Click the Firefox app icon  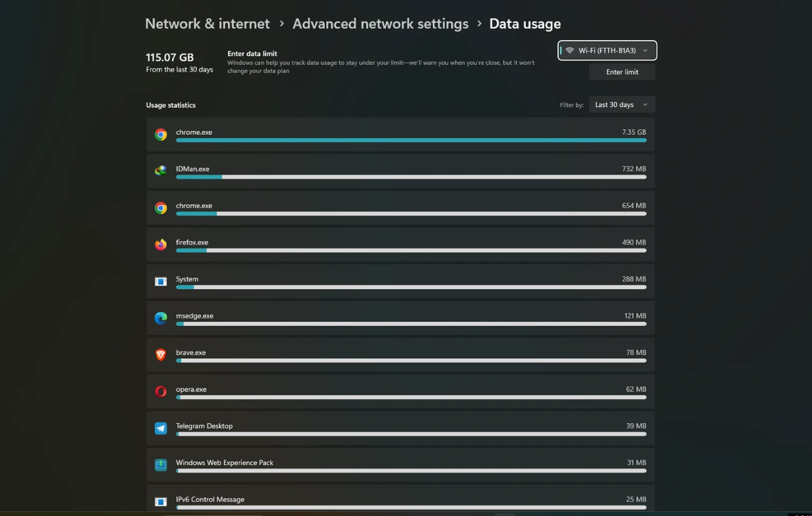point(161,244)
